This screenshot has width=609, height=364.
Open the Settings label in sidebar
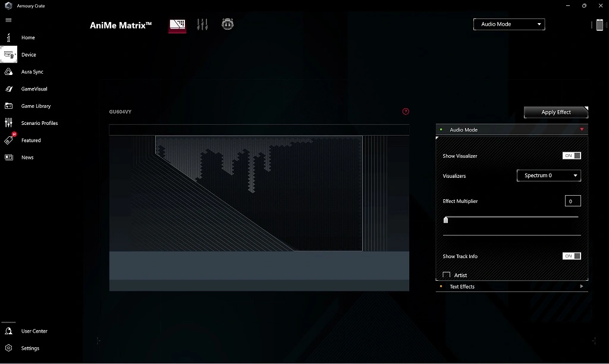click(x=30, y=348)
